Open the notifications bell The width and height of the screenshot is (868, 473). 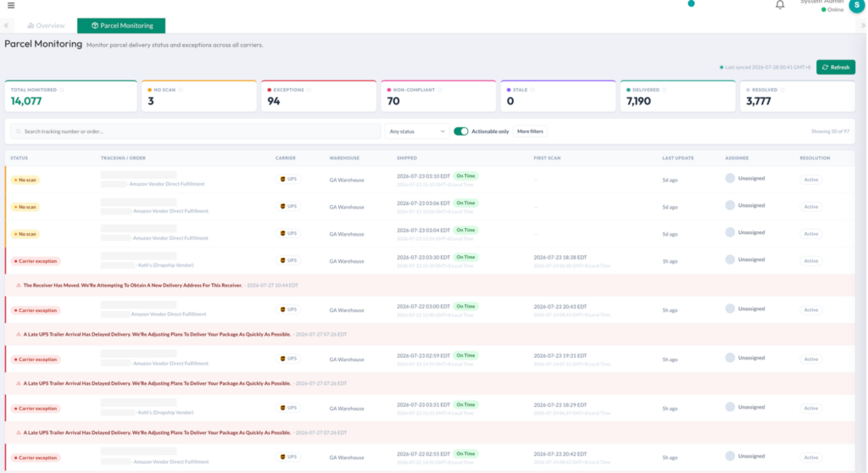pos(780,5)
